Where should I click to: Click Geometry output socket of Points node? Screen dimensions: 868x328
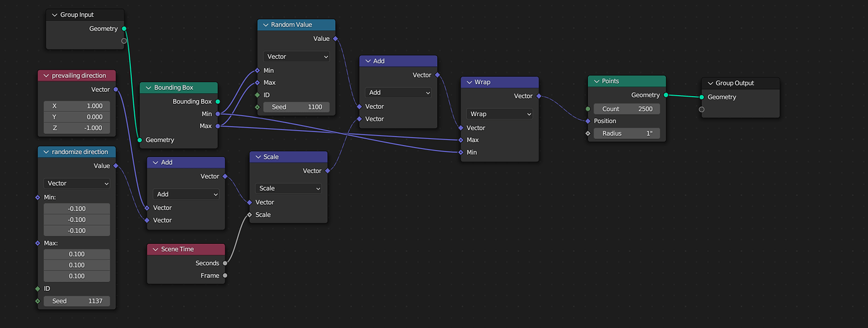point(665,95)
